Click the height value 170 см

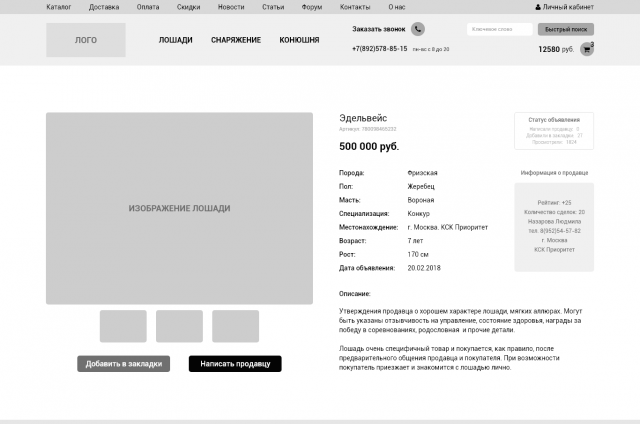[418, 254]
